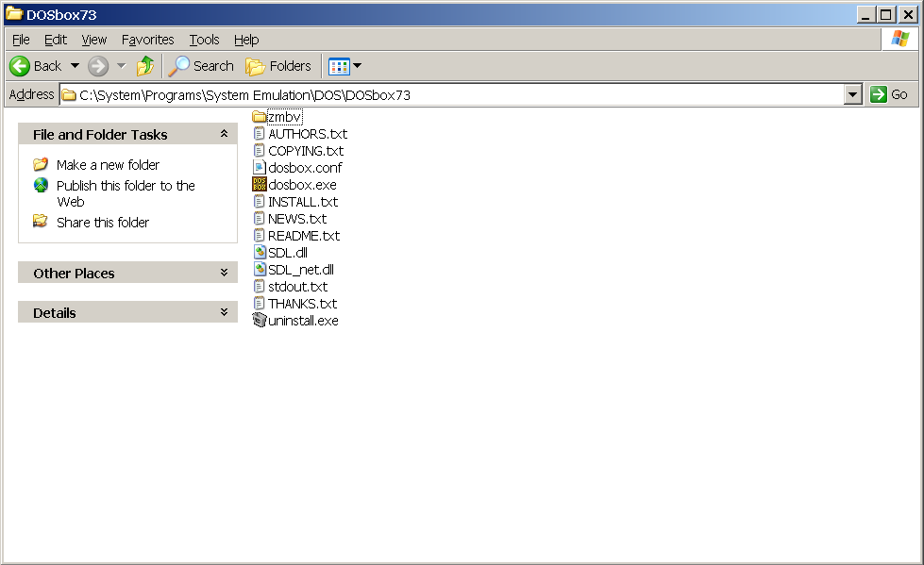This screenshot has width=924, height=565.
Task: Click the AUTHORS.txt file name
Action: pyautogui.click(x=308, y=134)
